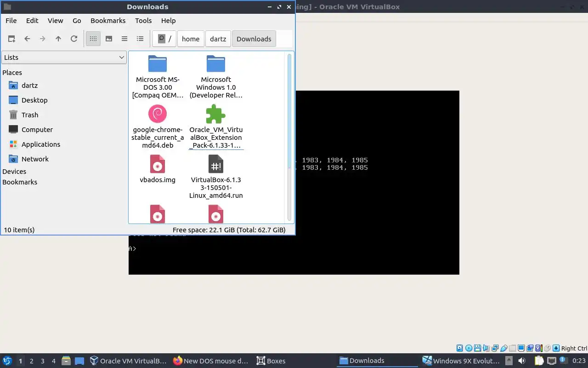Click the root '/' path button

point(164,39)
